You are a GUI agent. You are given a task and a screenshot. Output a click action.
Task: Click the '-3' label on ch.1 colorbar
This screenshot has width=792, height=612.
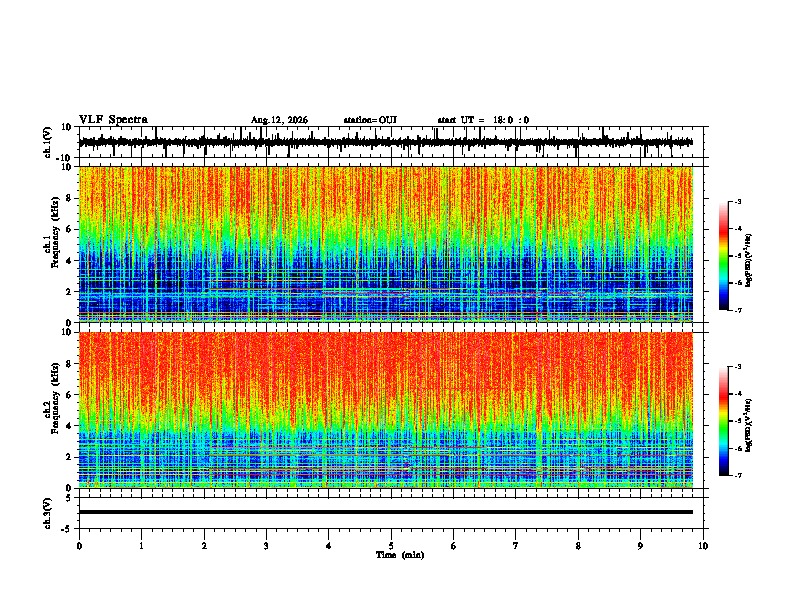737,202
